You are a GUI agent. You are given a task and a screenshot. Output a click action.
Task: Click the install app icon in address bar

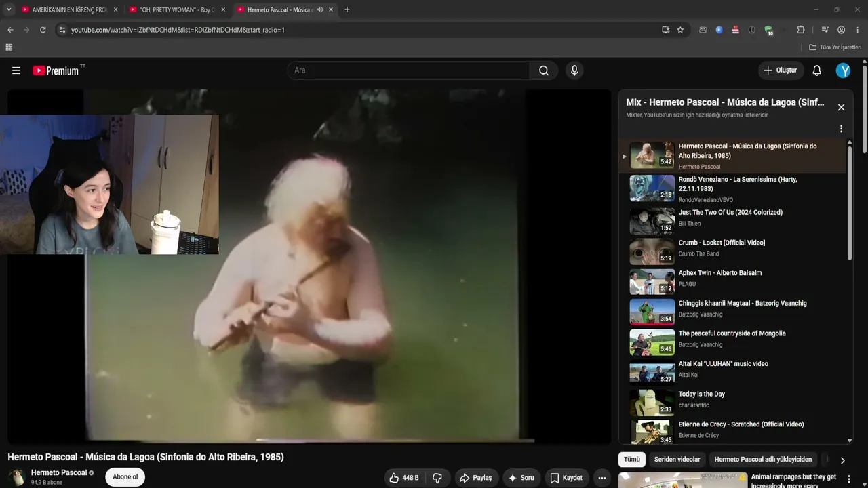665,30
